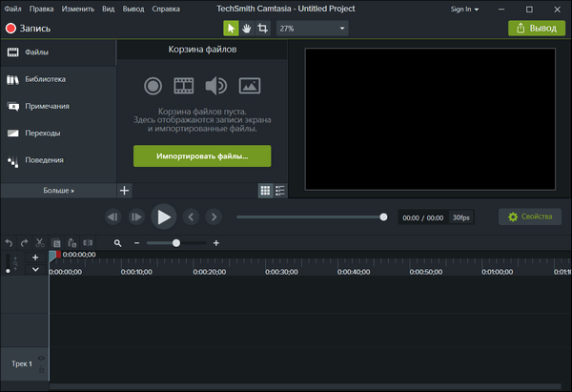Click the 30fps frame rate label
This screenshot has height=392, width=572.
click(x=461, y=217)
